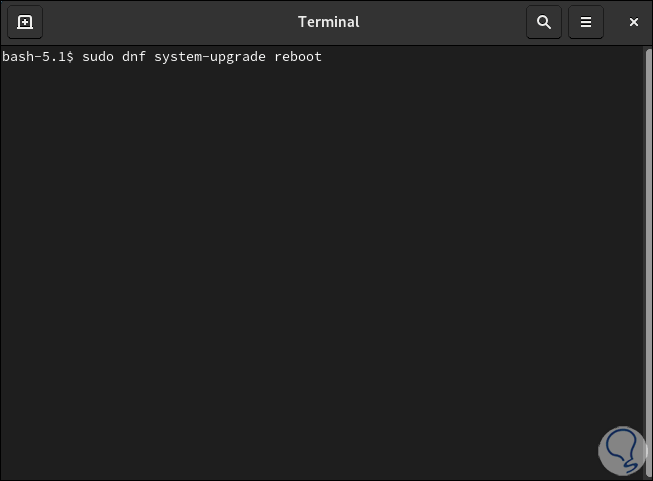Click the Terminal window title
Image resolution: width=653 pixels, height=481 pixels.
pos(328,22)
